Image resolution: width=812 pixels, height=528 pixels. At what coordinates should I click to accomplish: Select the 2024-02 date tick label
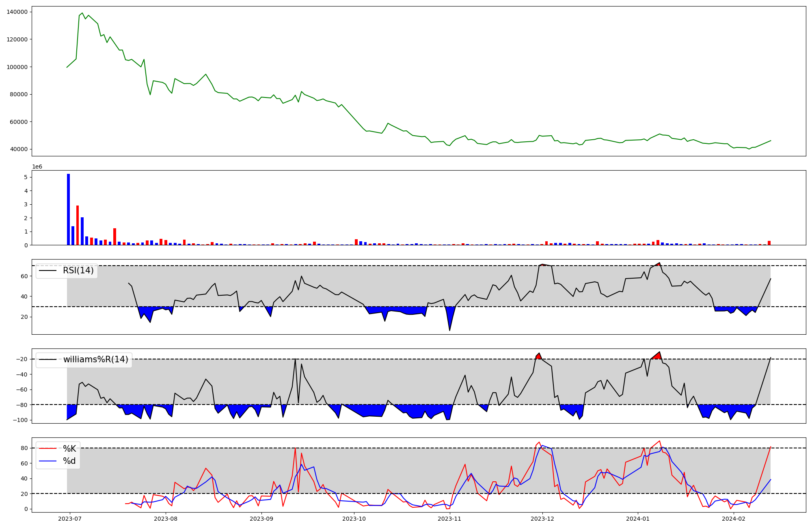(734, 519)
